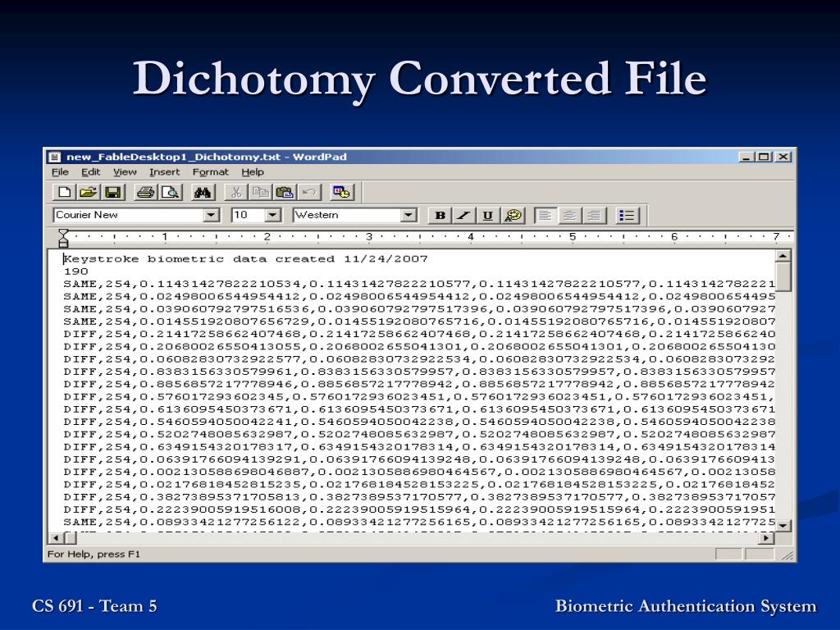The width and height of the screenshot is (840, 630).
Task: Click into the Courier New font name field
Action: (129, 216)
